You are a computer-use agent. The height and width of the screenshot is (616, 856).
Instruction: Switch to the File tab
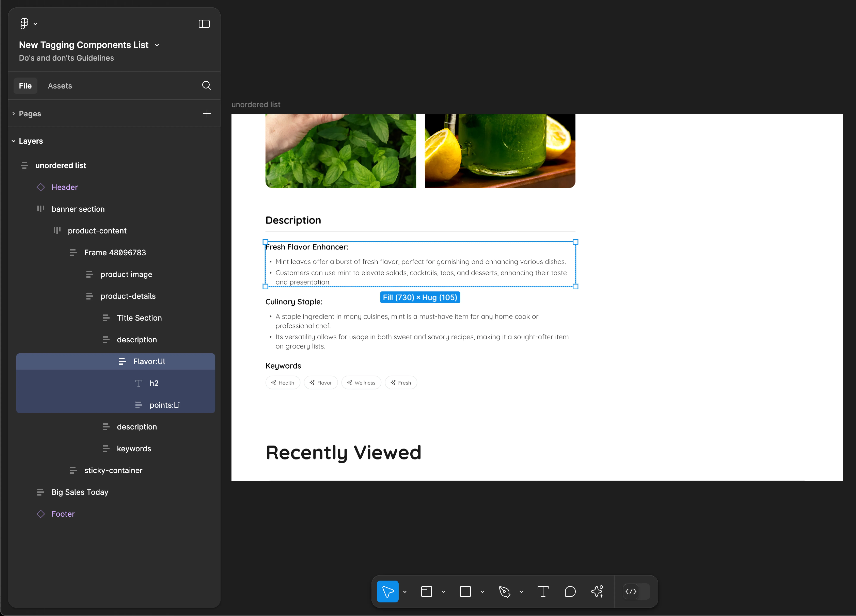tap(25, 86)
